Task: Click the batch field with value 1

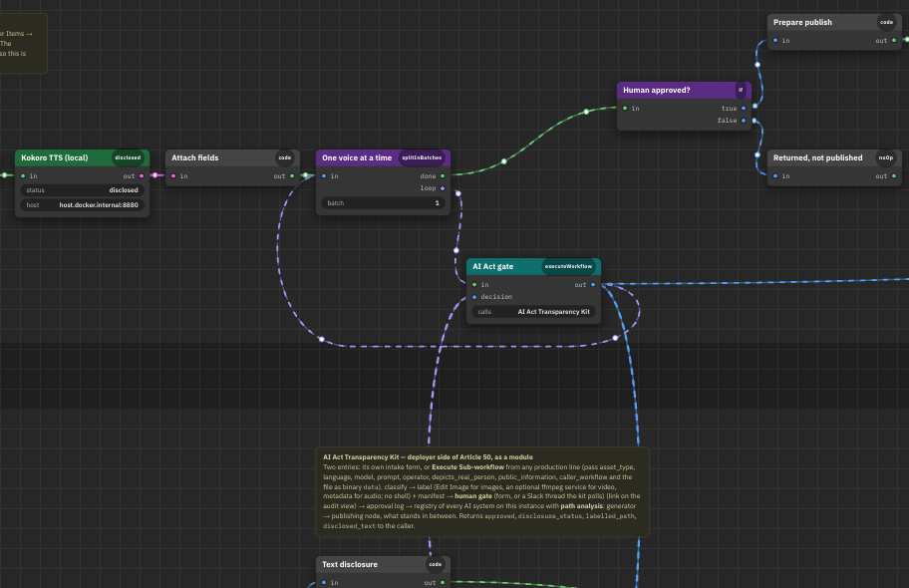Action: tap(383, 203)
